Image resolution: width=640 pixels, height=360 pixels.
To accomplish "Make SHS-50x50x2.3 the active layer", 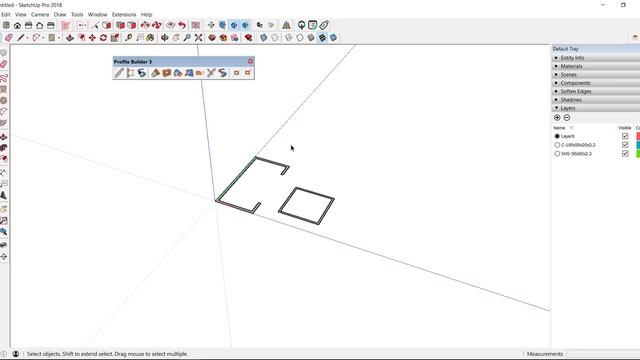I will pos(557,154).
